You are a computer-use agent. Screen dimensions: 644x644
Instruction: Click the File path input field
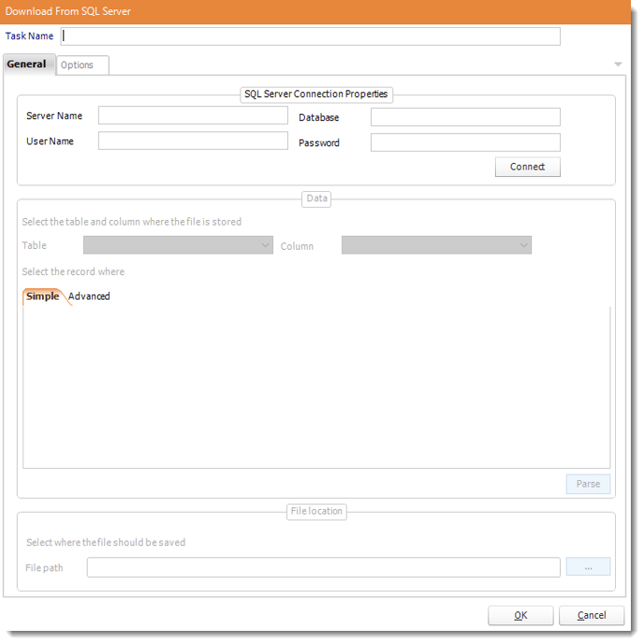click(x=324, y=567)
